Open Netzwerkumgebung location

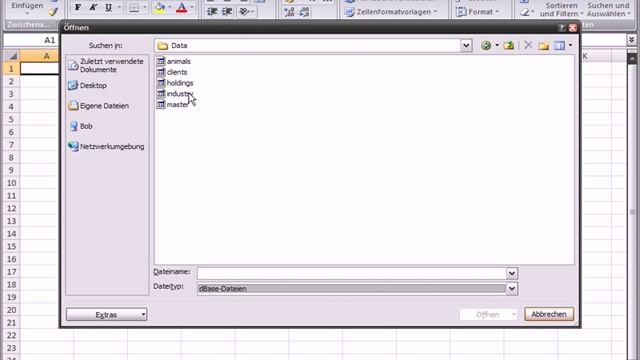coord(107,147)
